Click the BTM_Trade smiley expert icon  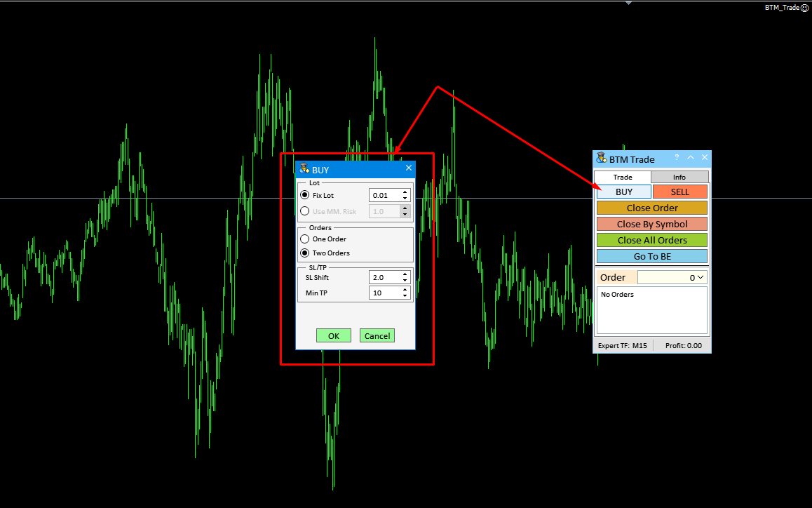coord(804,8)
